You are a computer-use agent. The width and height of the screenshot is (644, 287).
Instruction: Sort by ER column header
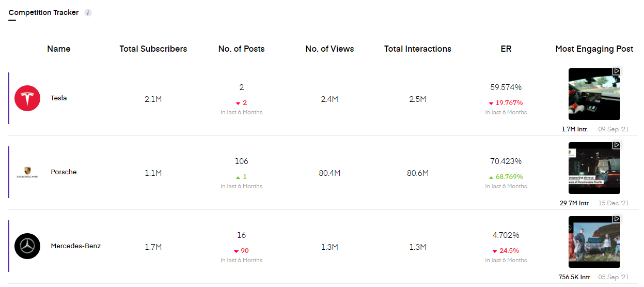coord(506,49)
